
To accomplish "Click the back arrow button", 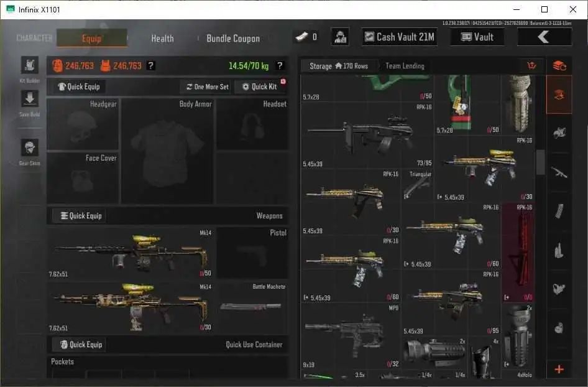I will [x=544, y=37].
